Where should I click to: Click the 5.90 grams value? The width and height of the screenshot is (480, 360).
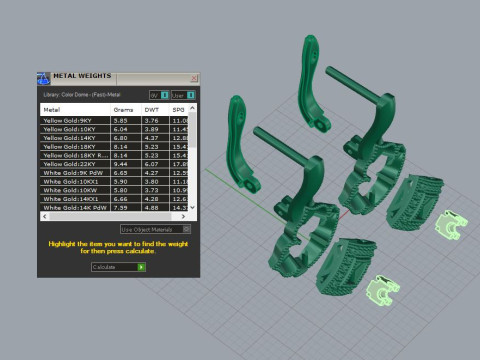click(120, 182)
